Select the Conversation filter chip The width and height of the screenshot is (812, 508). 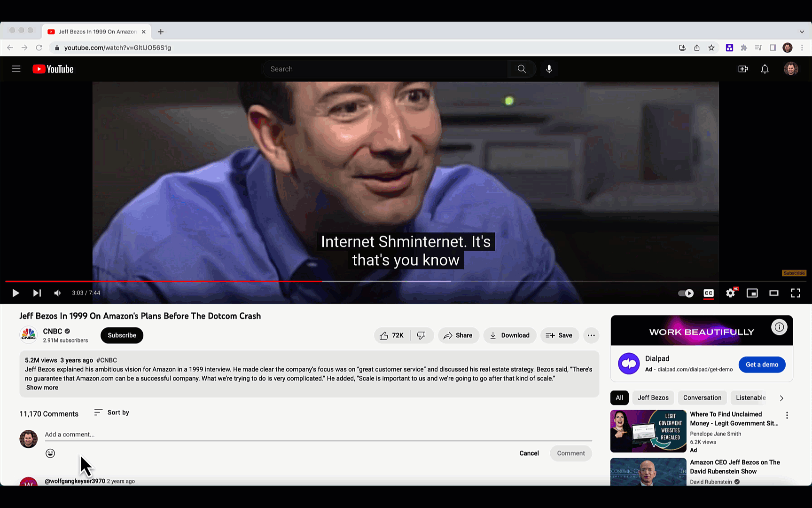pyautogui.click(x=702, y=398)
